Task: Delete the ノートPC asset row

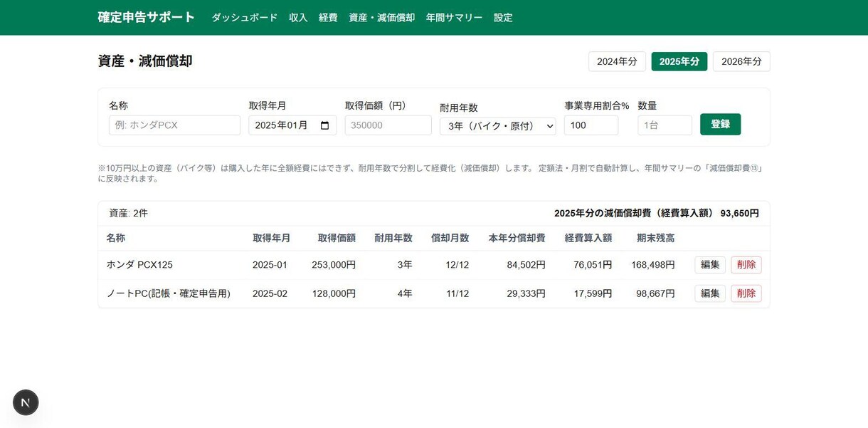Action: tap(746, 293)
